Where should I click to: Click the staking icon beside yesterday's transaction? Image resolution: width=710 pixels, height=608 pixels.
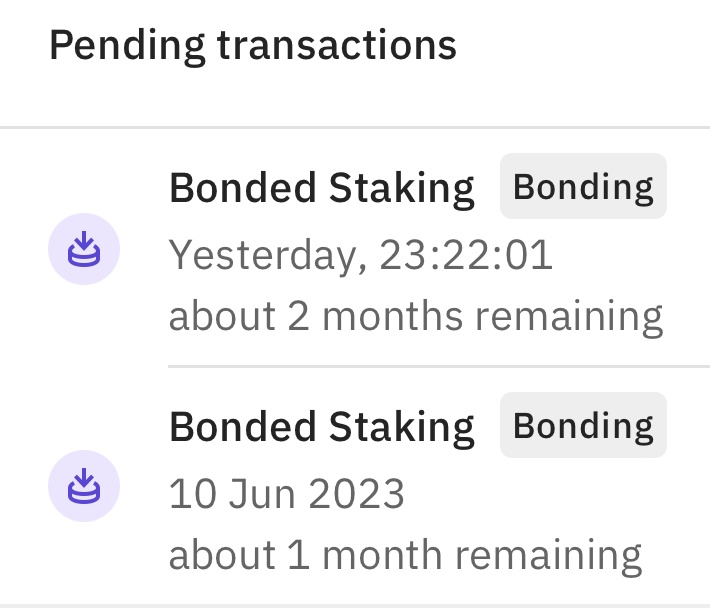pyautogui.click(x=84, y=250)
